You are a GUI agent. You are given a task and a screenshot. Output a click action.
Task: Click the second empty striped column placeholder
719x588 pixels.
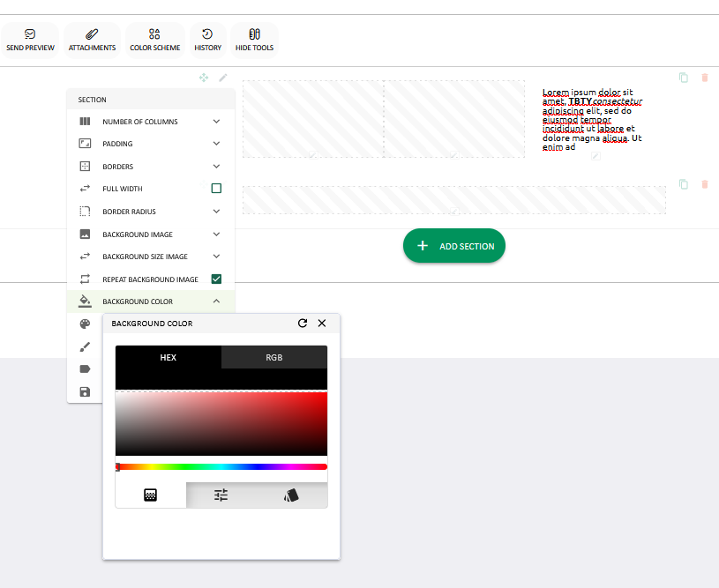[454, 119]
